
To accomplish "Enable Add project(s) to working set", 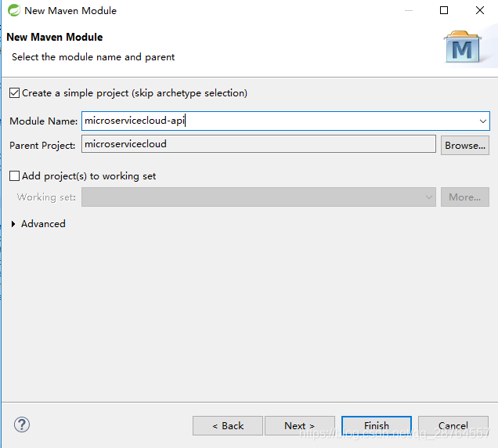I will [14, 176].
